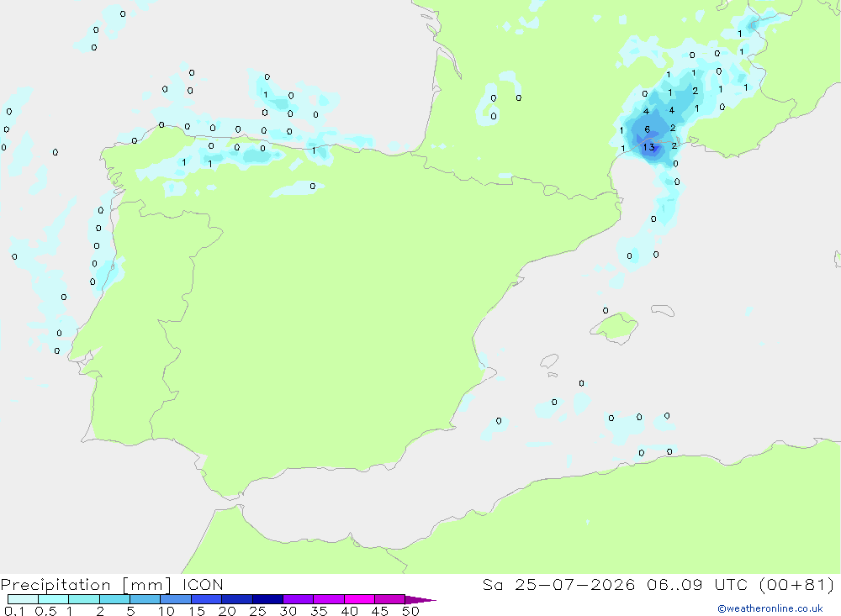The image size is (841, 616).
Task: Select the 25–30 mm navy legend swatch
Action: 267,599
